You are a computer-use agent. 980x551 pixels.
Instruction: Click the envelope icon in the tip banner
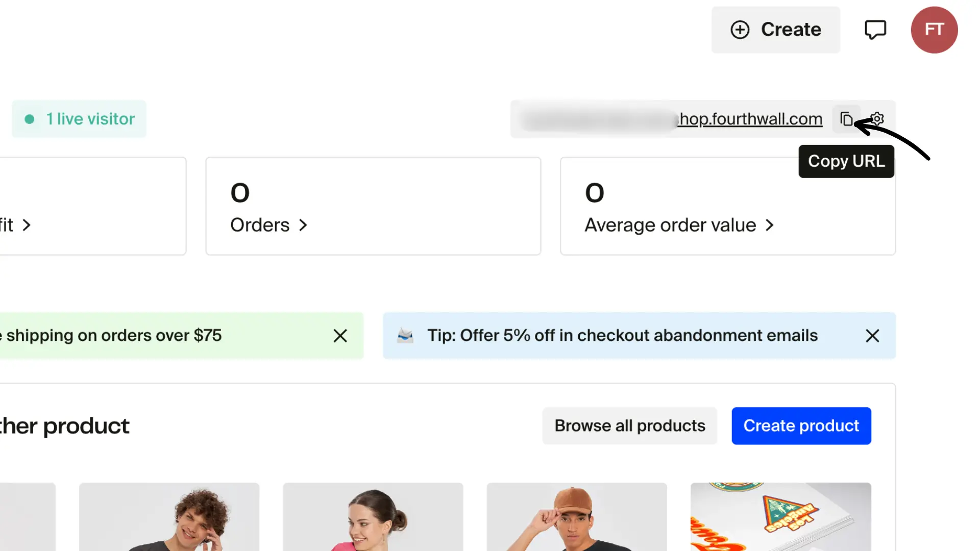tap(405, 335)
